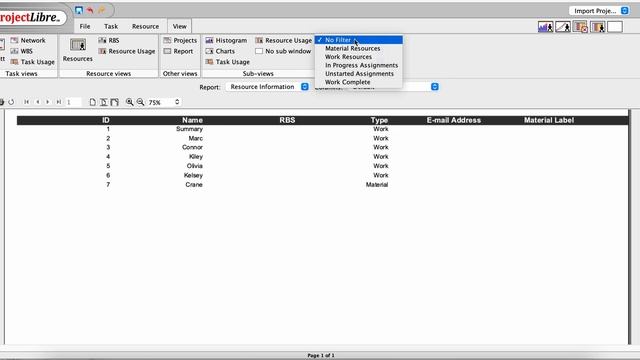640x360 pixels.
Task: Click the Summary resource name
Action: pyautogui.click(x=189, y=129)
